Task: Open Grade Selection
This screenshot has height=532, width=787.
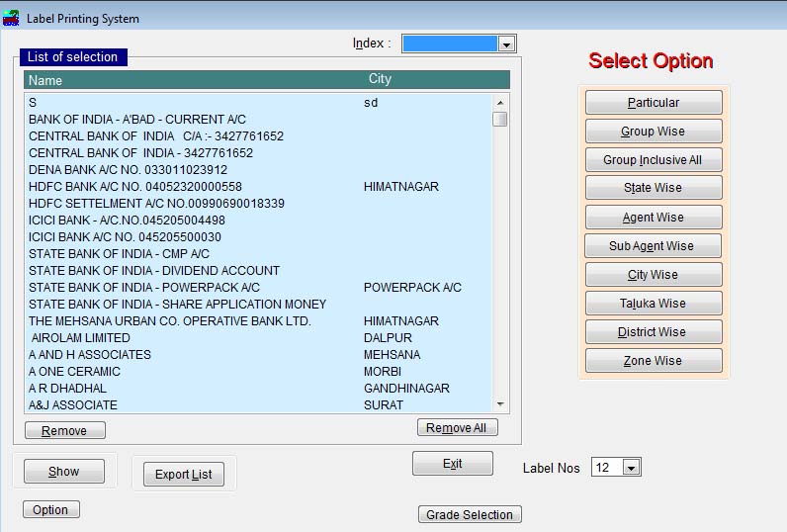Action: pos(470,514)
